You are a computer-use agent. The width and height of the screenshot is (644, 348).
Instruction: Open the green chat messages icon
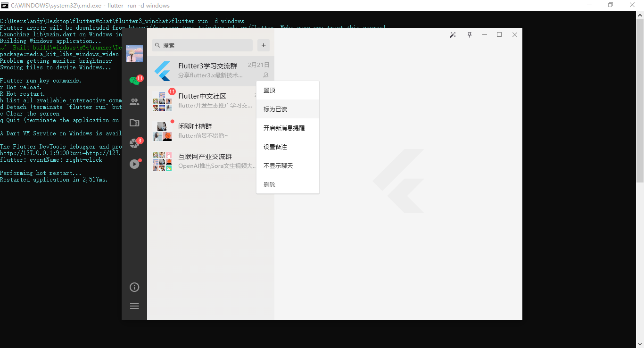coord(134,81)
